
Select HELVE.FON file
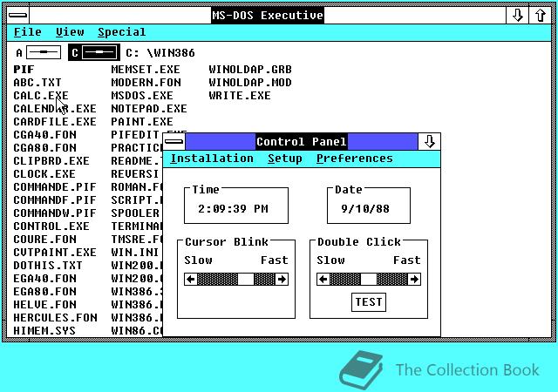[x=44, y=305]
